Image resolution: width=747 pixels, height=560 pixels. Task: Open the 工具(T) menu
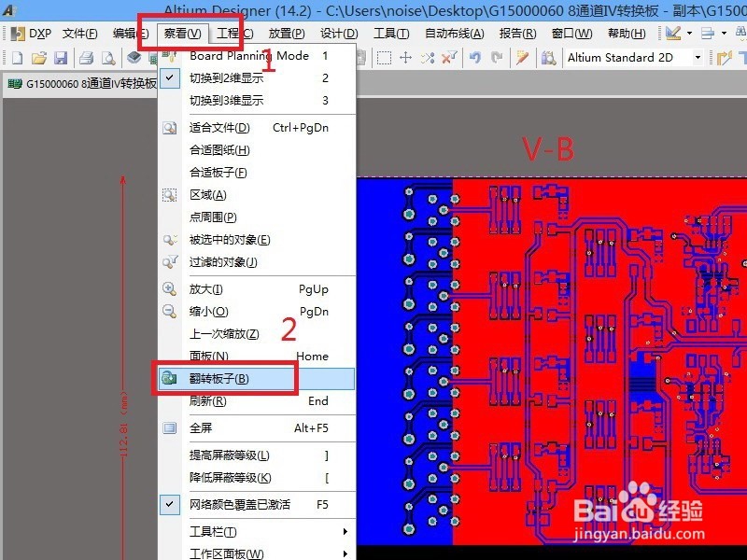coord(391,34)
